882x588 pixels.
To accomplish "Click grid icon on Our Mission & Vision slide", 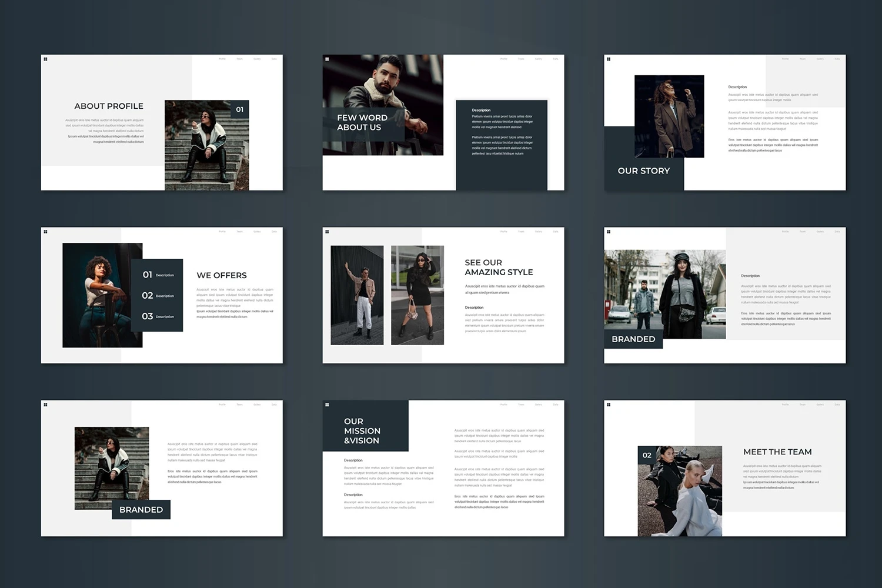I will click(327, 405).
